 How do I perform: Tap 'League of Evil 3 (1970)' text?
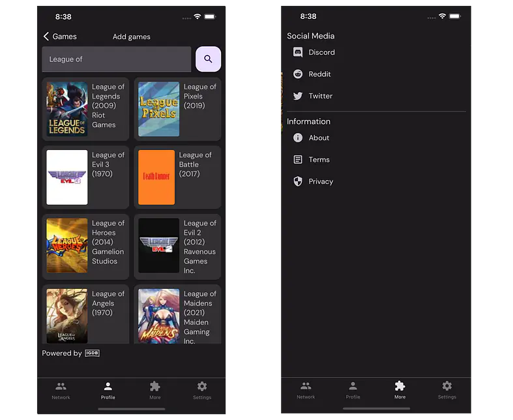tap(108, 164)
